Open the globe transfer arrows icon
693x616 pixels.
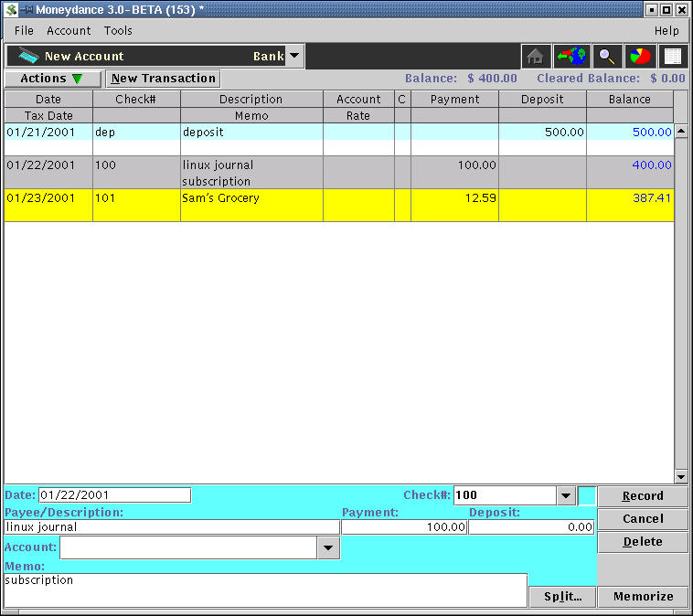click(571, 56)
